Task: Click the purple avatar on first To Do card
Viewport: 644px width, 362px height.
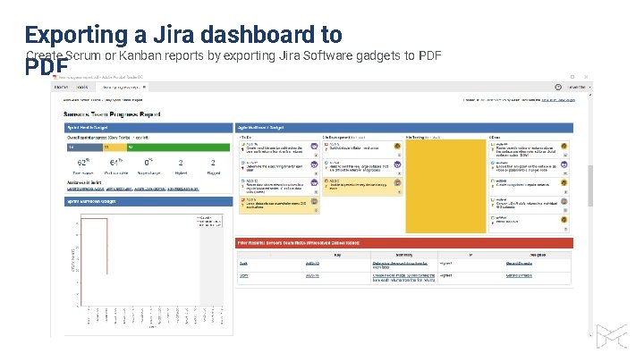Action: (x=314, y=146)
